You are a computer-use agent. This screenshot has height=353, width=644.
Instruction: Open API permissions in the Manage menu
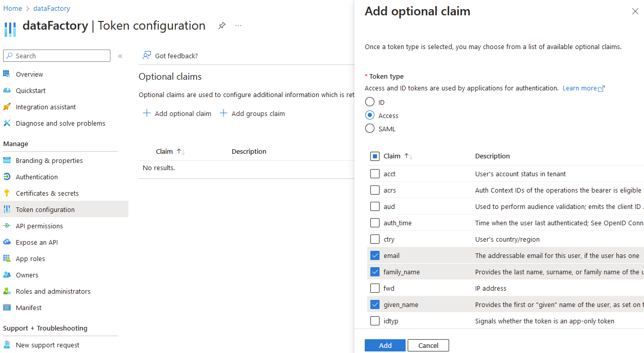[39, 226]
